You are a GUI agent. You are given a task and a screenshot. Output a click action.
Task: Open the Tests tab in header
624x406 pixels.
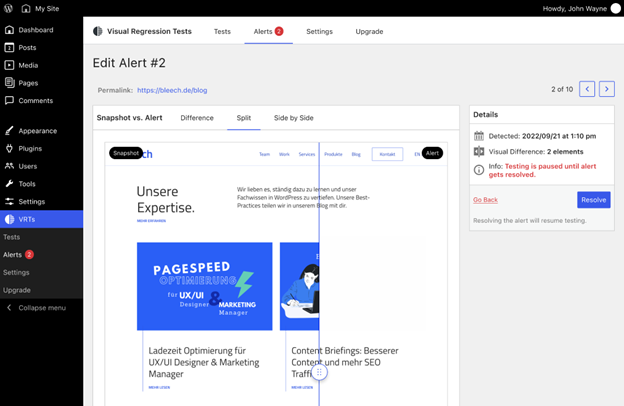coord(222,31)
